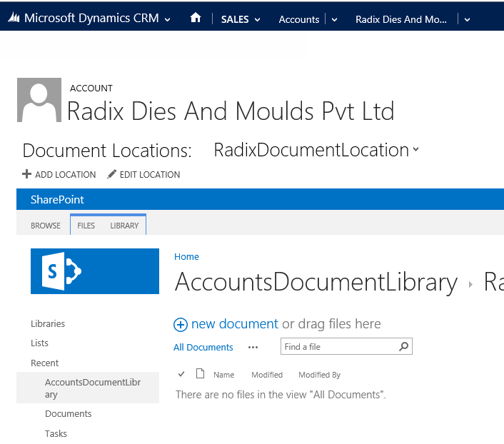This screenshot has width=504, height=444.
Task: Open the Radix Dies And Mo... record chevron
Action: pos(467,19)
